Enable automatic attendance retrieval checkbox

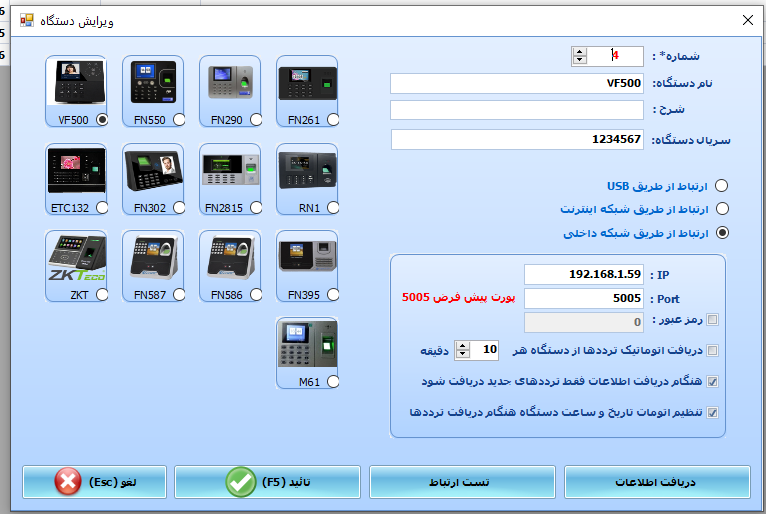click(712, 350)
